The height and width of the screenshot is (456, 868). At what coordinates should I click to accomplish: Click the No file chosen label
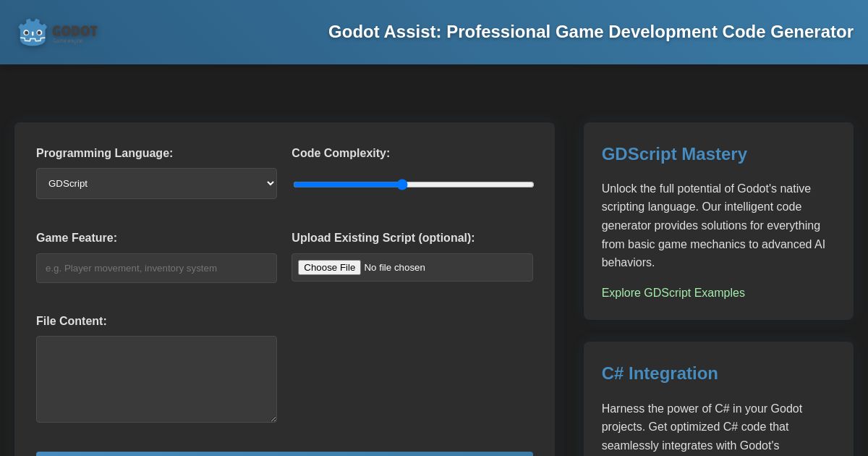[x=394, y=267]
